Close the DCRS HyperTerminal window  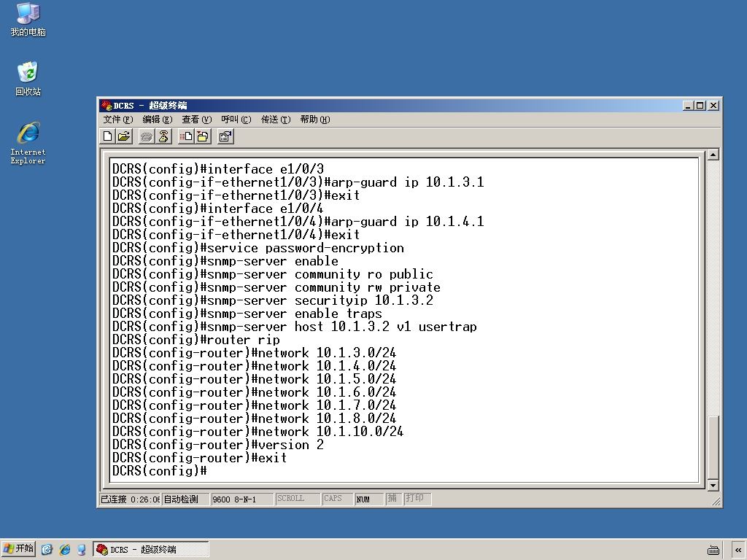click(x=713, y=106)
